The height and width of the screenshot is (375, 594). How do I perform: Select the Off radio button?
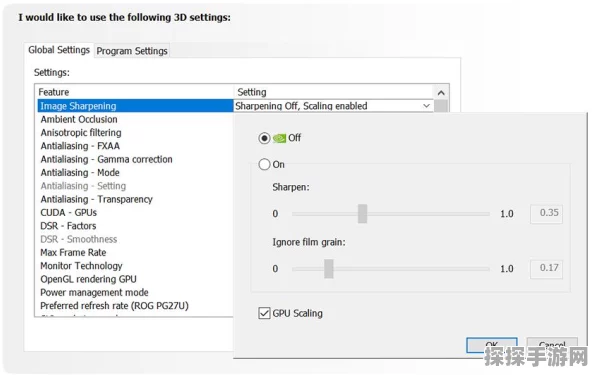tap(264, 138)
